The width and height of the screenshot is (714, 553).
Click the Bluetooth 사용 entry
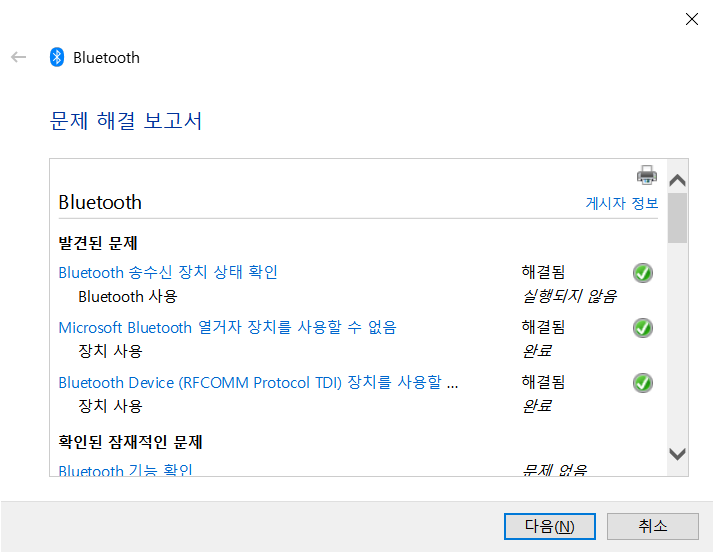click(128, 297)
